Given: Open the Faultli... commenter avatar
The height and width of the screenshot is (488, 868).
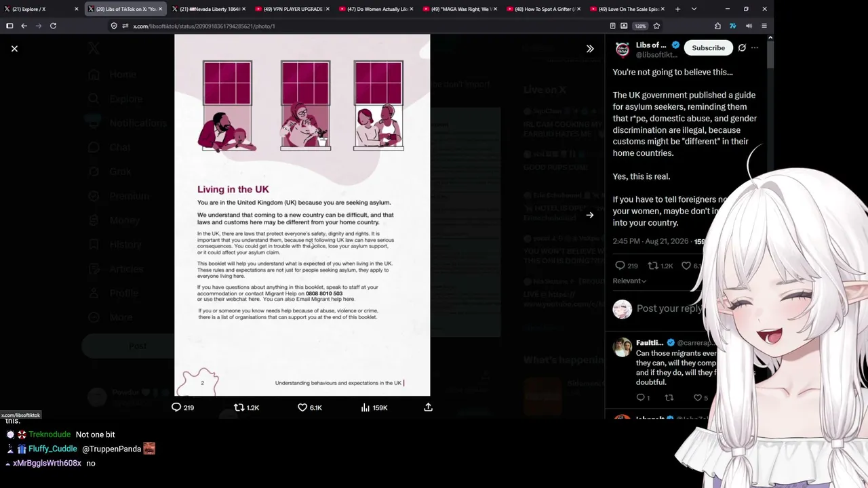Looking at the screenshot, I should [622, 348].
